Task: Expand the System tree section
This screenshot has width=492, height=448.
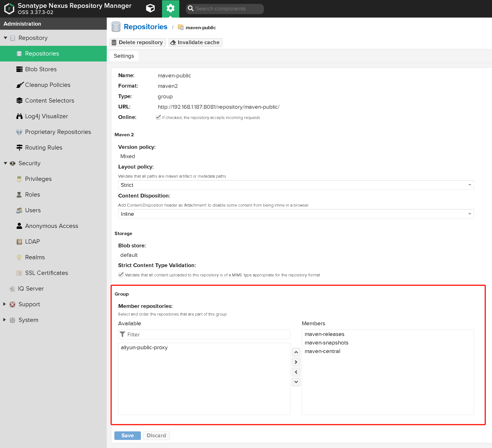Action: click(x=5, y=320)
